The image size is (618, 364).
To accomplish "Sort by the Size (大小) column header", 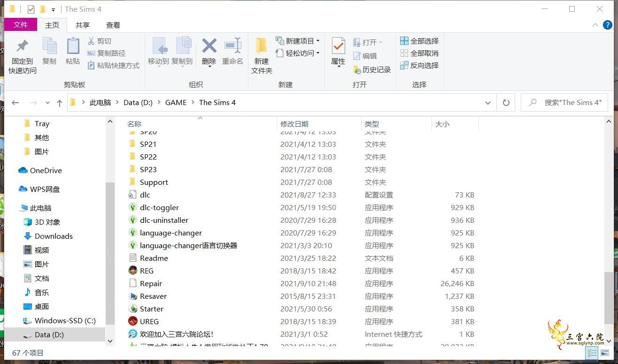I will coord(442,124).
